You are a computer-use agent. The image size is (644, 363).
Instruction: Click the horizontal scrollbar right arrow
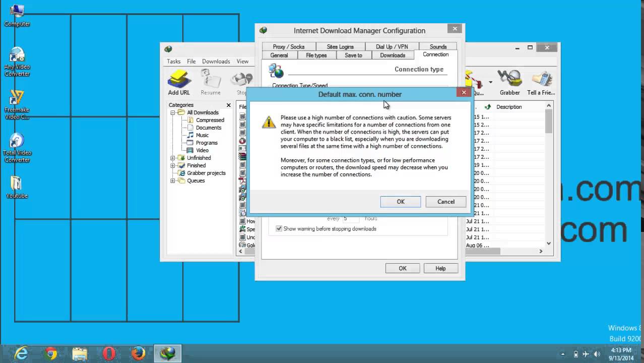coord(541,251)
